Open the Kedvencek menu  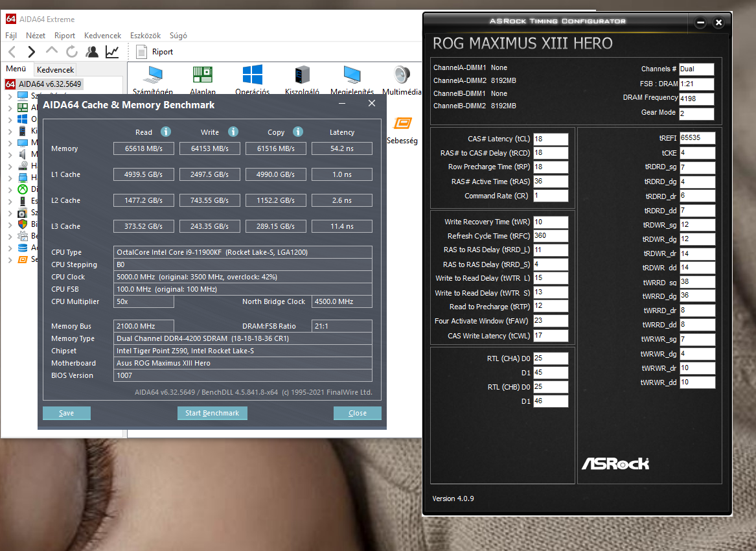click(103, 36)
